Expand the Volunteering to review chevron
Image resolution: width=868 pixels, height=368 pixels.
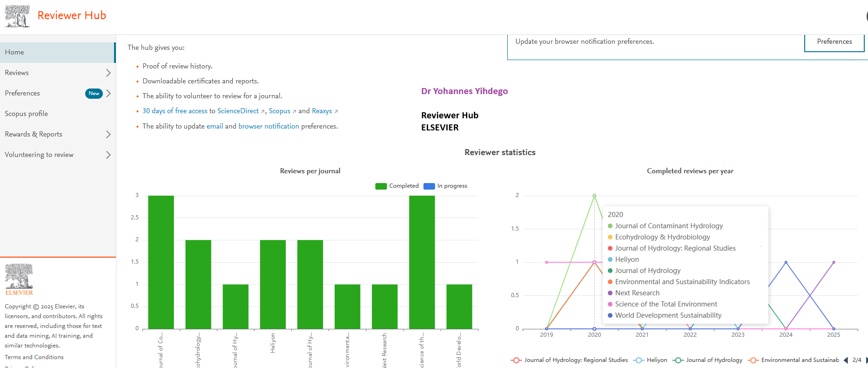108,155
